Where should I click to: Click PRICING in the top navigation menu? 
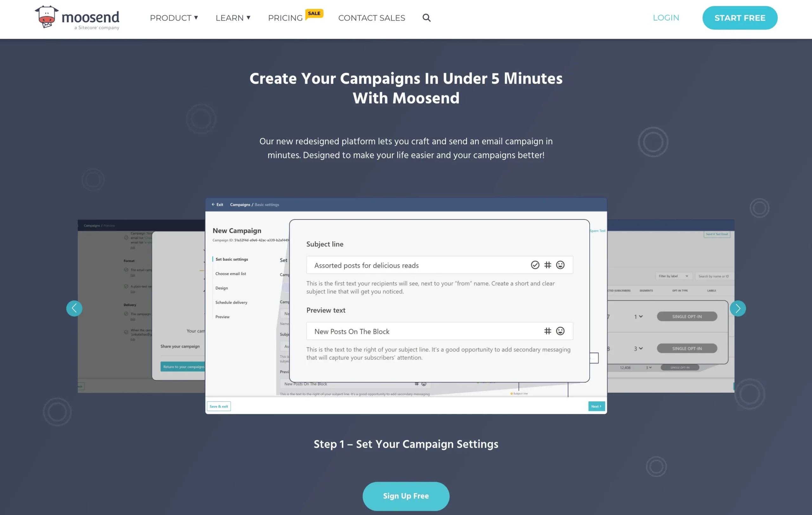pyautogui.click(x=286, y=18)
